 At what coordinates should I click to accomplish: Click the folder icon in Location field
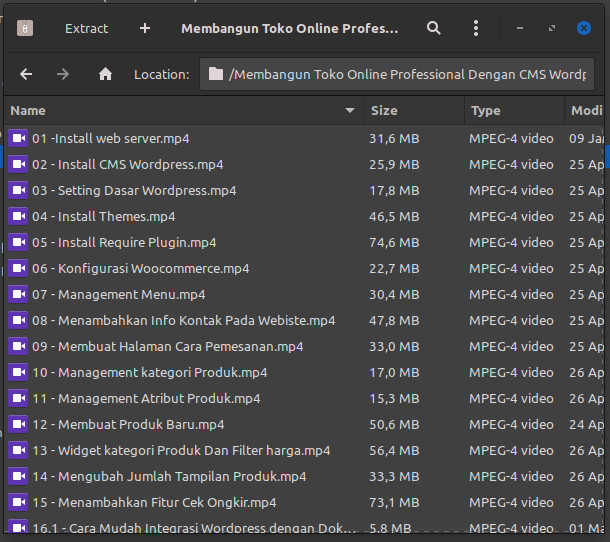(216, 74)
